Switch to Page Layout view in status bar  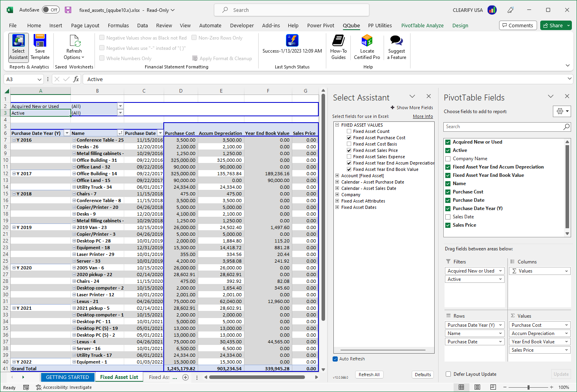point(477,387)
